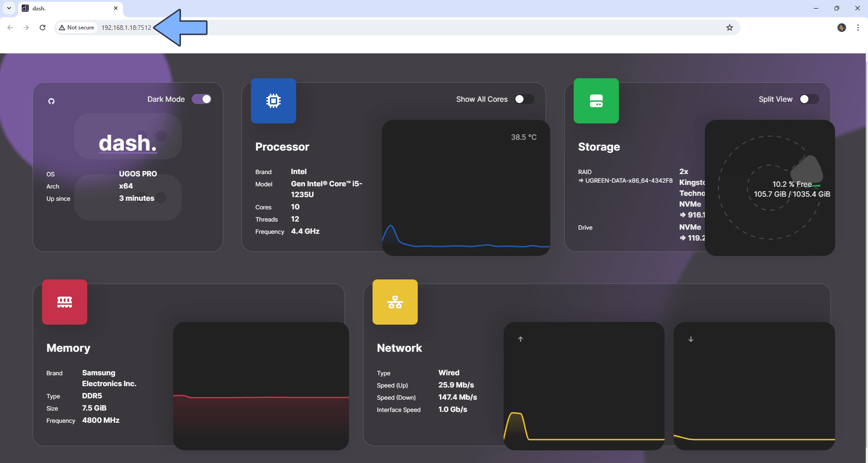Minimize the browser window

coord(816,8)
